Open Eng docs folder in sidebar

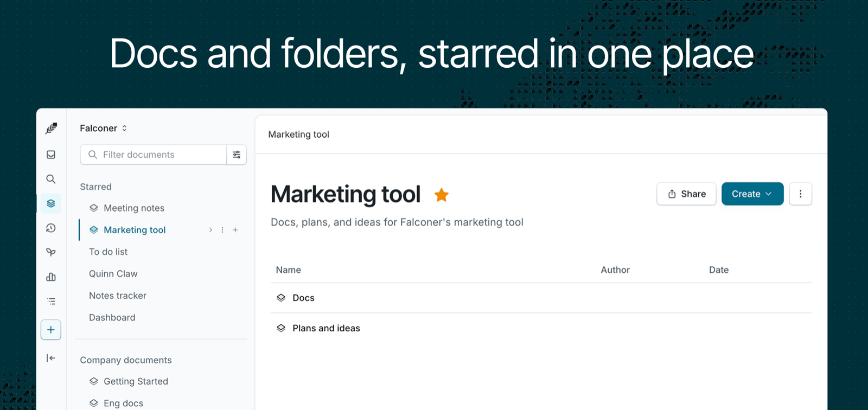[124, 403]
